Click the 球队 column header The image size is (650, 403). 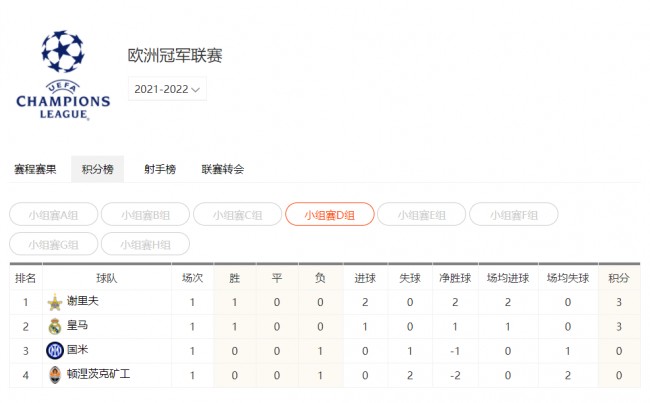107,278
